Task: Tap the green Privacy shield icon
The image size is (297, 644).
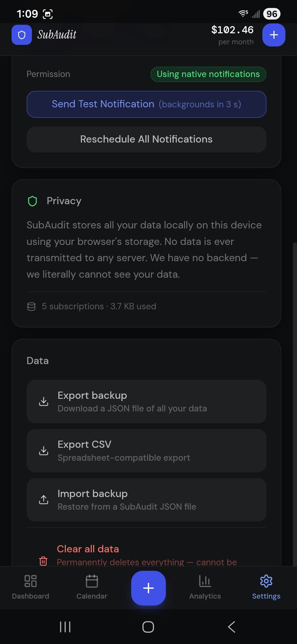Action: 32,201
